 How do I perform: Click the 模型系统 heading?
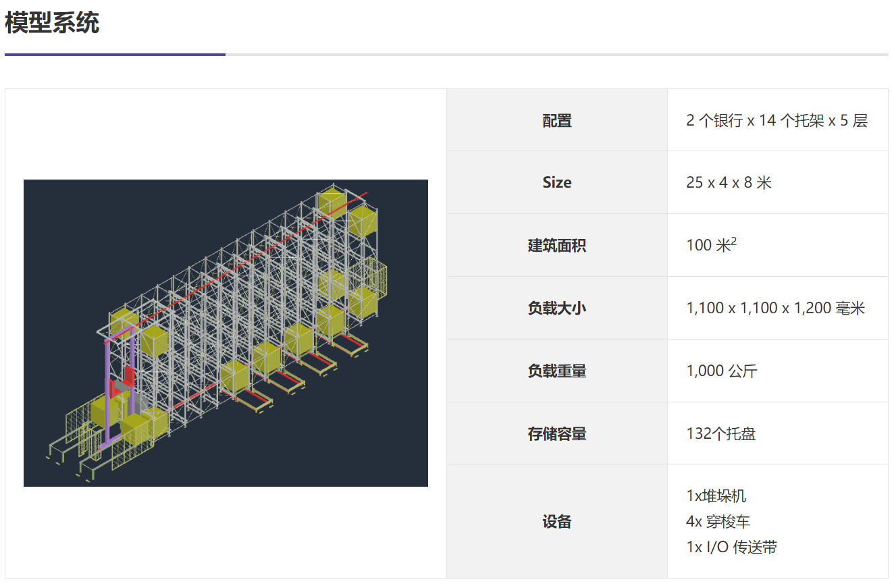[52, 23]
